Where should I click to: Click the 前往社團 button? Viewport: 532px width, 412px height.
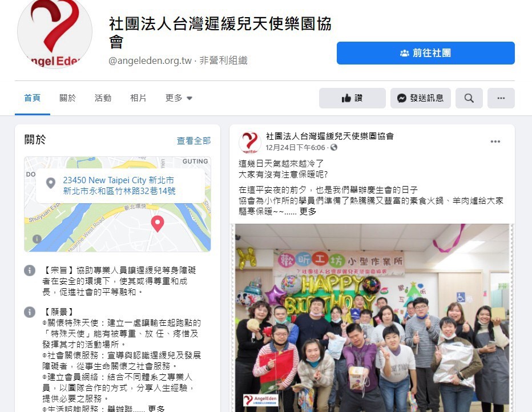(x=425, y=53)
